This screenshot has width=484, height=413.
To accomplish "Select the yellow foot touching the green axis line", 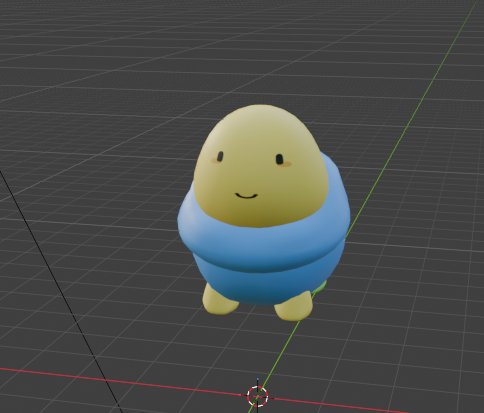I will 293,307.
